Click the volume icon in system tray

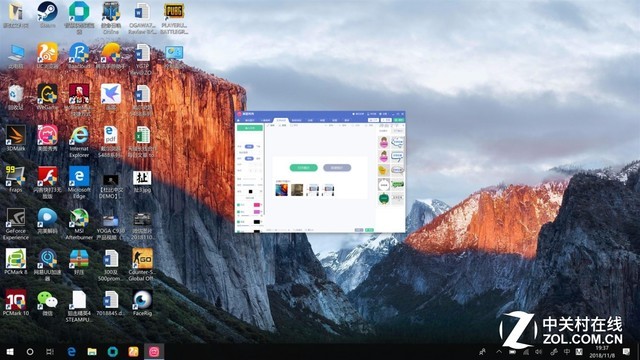pyautogui.click(x=539, y=351)
